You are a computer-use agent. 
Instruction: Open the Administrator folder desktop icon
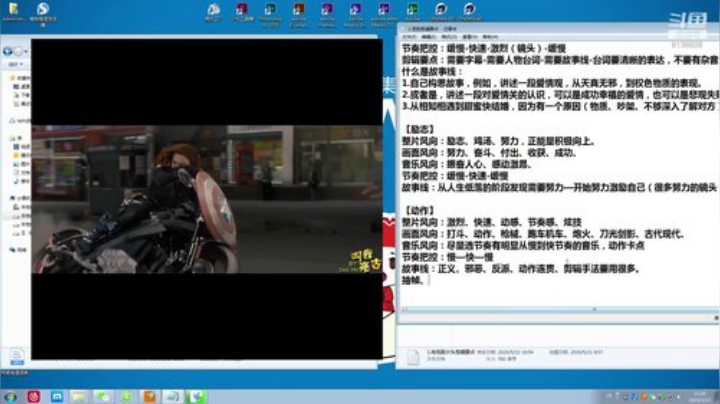pos(13,12)
